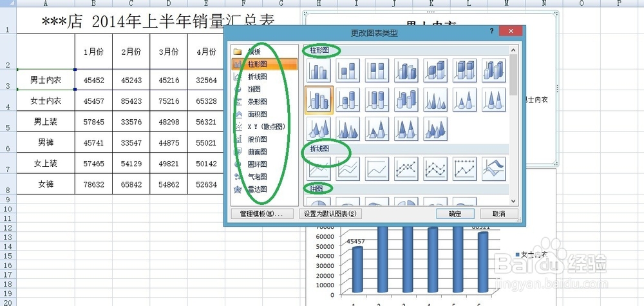644x306 pixels.
Task: Click the 女士内衣 legend entry in chart
Action: coord(531,254)
